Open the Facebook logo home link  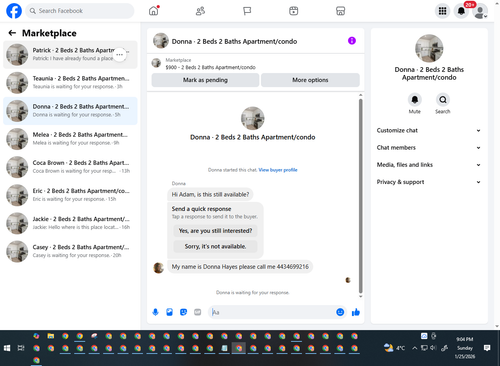pos(14,11)
